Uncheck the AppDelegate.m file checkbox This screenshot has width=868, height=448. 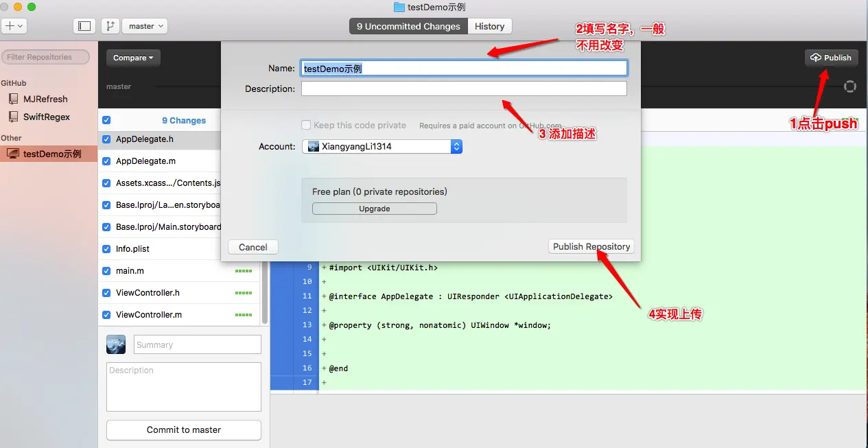106,161
